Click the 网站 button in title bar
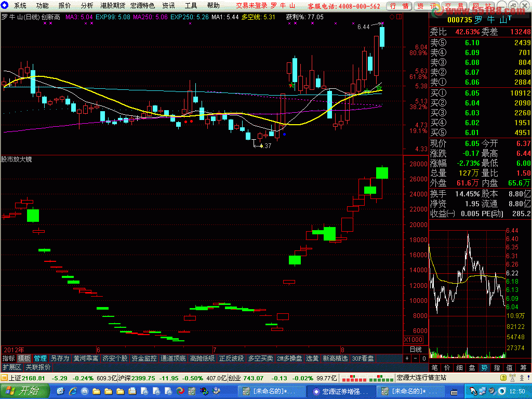 [482, 6]
